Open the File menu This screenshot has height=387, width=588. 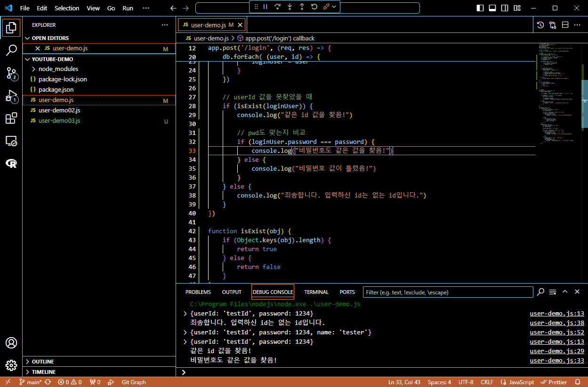click(25, 8)
